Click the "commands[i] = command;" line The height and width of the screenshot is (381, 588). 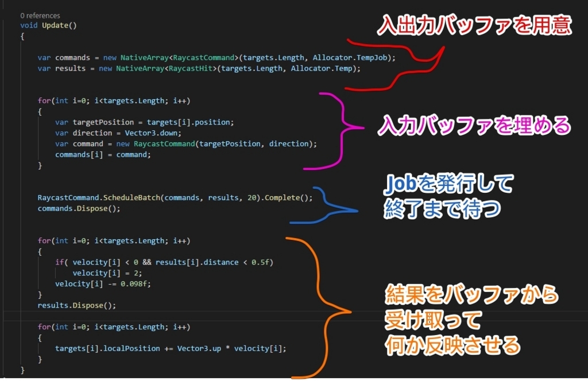(103, 155)
